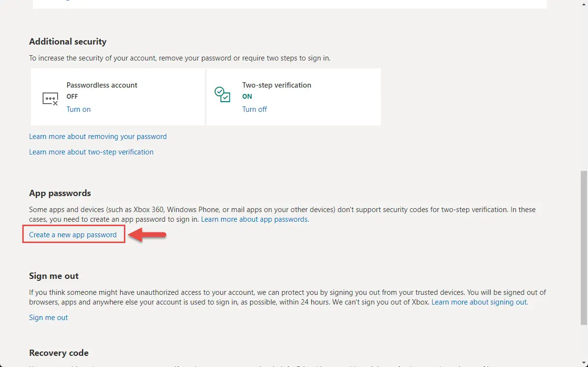Click the Sign me out link
The height and width of the screenshot is (367, 588).
[48, 318]
